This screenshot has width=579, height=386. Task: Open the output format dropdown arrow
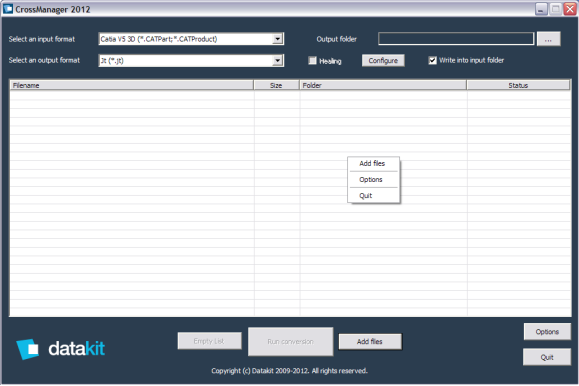(x=278, y=61)
